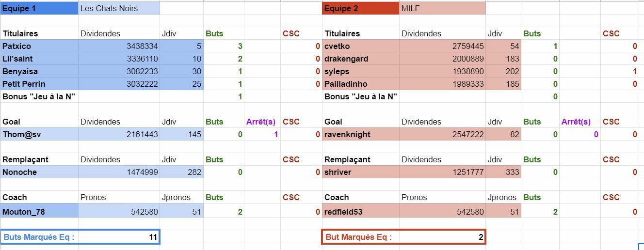The width and height of the screenshot is (644, 250).
Task: Select team 1 total goals value 11
Action: (119, 237)
